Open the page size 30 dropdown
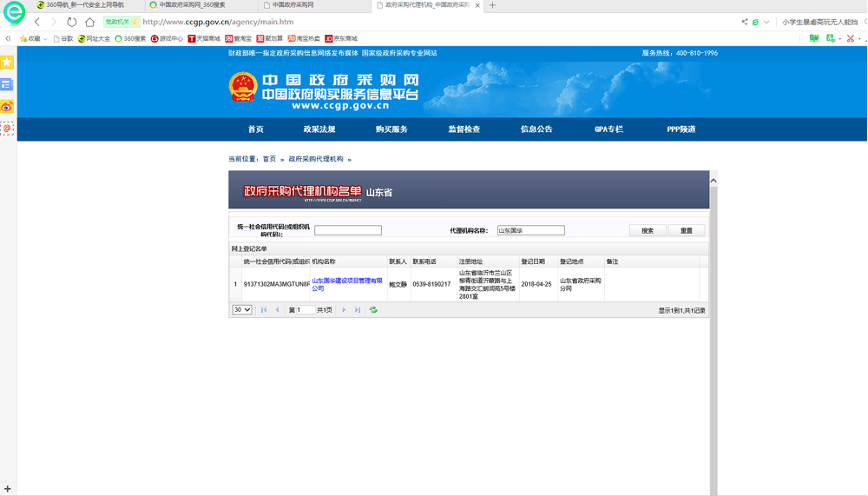 242,310
